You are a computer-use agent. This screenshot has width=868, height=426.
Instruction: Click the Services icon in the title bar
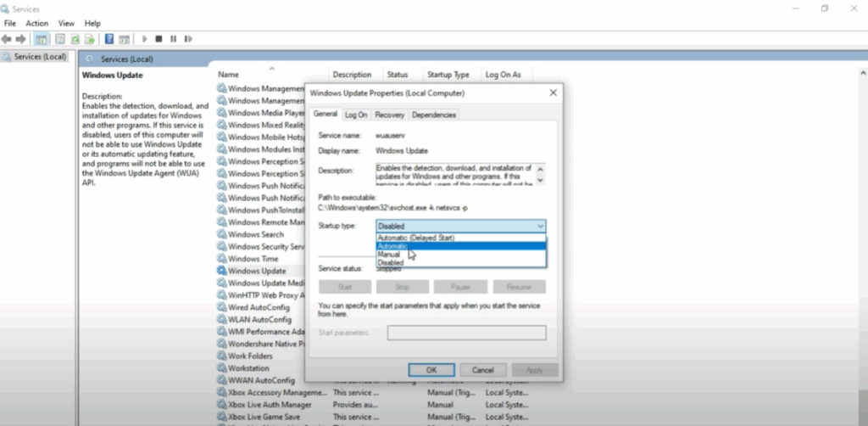[x=6, y=8]
